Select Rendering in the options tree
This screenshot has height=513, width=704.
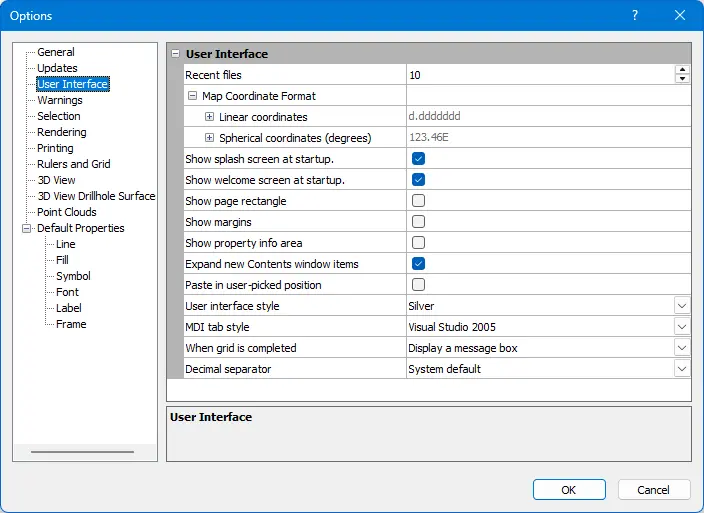tap(62, 132)
